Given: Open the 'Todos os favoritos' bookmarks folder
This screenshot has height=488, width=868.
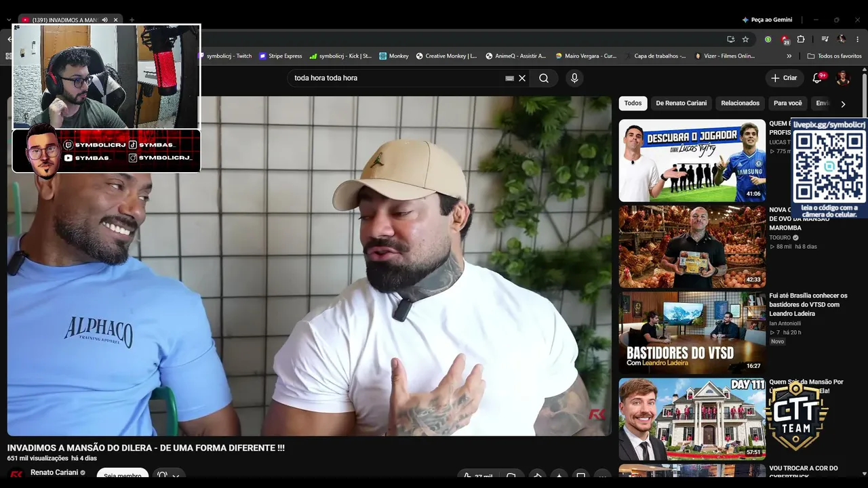Looking at the screenshot, I should 834,56.
